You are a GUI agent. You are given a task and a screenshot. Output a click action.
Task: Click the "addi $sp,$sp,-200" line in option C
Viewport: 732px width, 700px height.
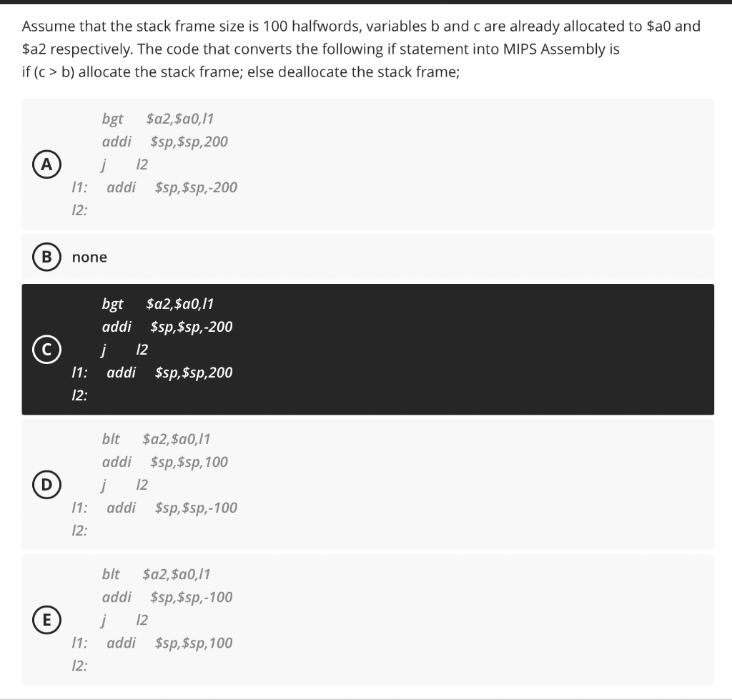[x=169, y=327]
